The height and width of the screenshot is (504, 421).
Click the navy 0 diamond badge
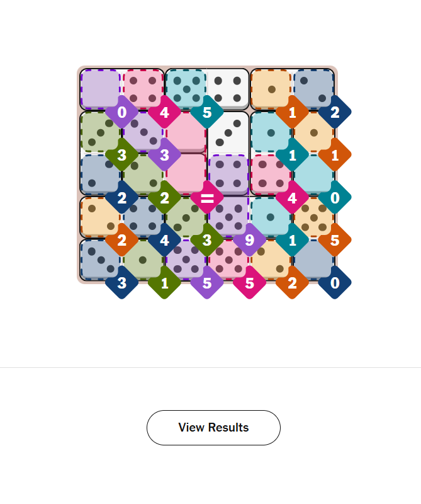(334, 282)
